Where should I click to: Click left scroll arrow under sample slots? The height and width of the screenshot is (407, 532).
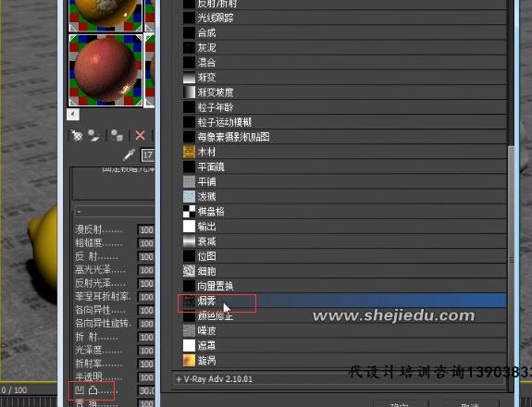73,115
